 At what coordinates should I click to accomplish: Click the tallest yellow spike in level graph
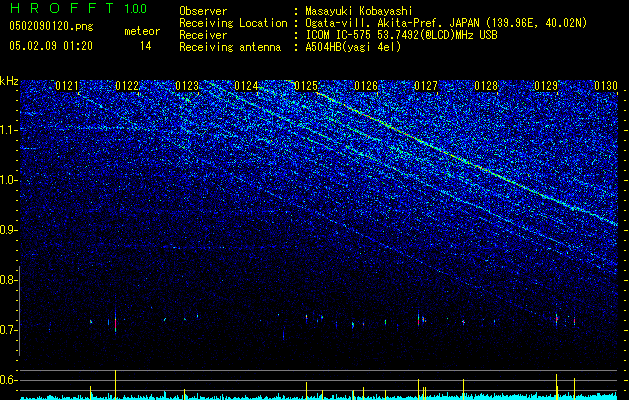click(116, 384)
